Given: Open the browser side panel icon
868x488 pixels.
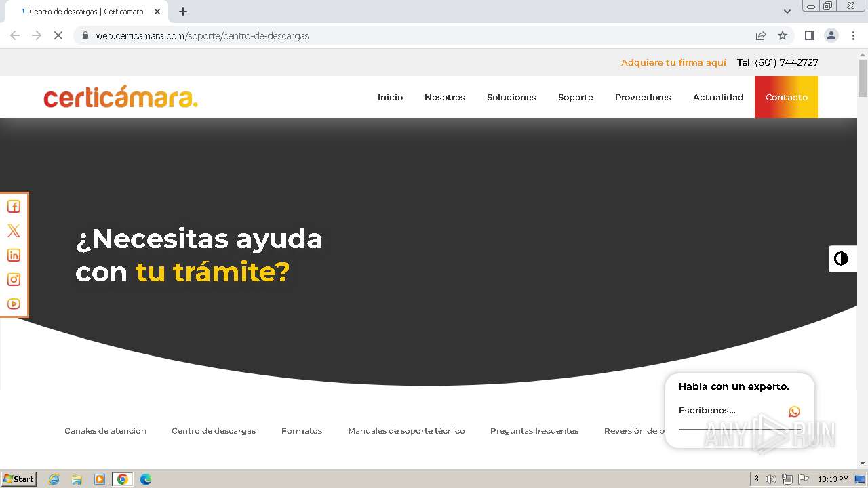Looking at the screenshot, I should [x=809, y=35].
